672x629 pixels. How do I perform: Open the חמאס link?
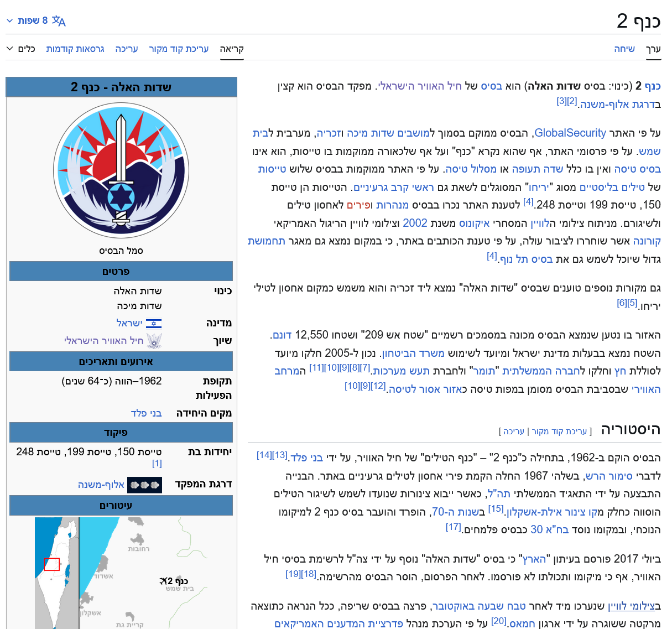pos(522,624)
